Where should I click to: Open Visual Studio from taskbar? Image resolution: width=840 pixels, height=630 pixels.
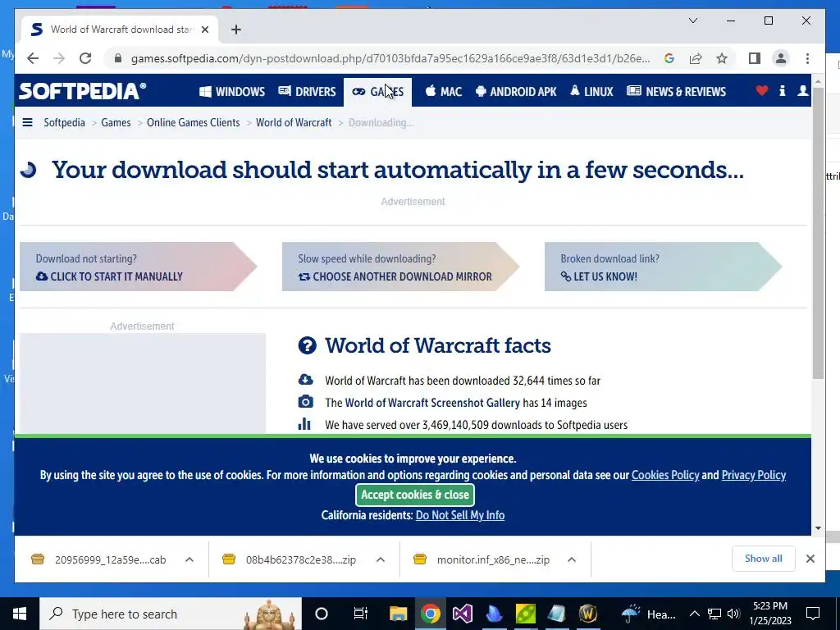(462, 614)
